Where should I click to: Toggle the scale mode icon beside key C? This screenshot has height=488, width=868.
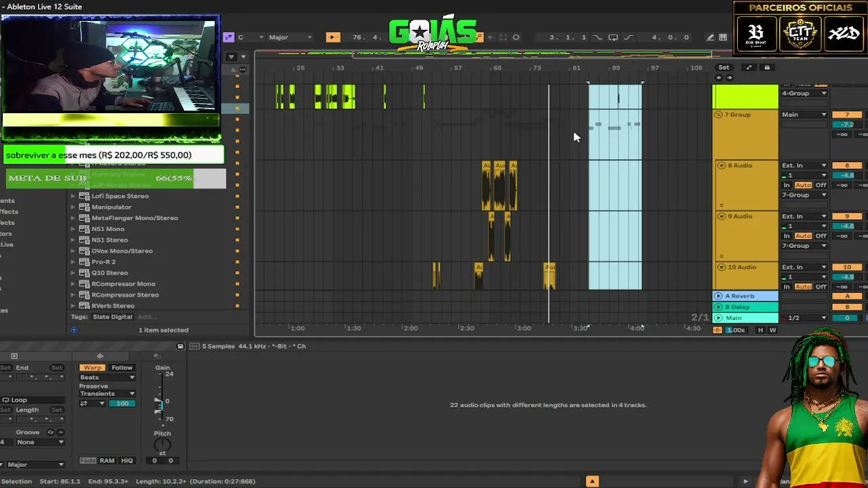tap(229, 37)
